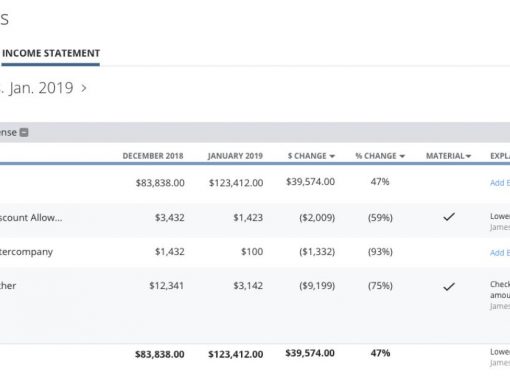
Task: Toggle material checkmark for Discount Allowance row
Action: click(x=449, y=217)
